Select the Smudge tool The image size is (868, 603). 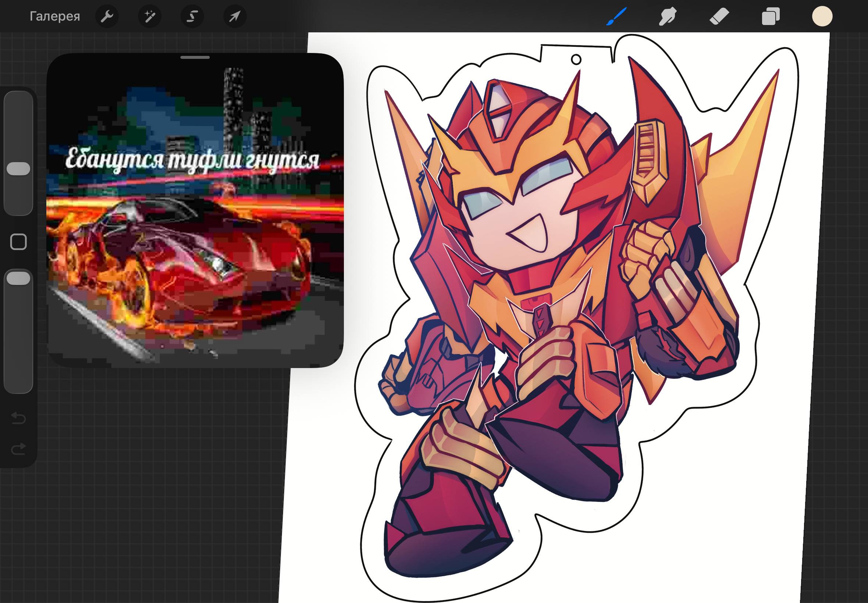point(668,16)
